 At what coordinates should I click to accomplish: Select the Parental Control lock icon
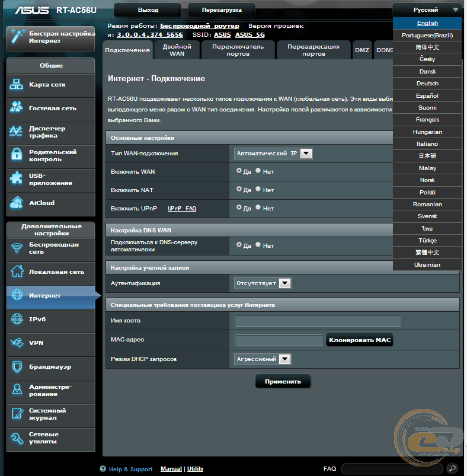pyautogui.click(x=17, y=155)
